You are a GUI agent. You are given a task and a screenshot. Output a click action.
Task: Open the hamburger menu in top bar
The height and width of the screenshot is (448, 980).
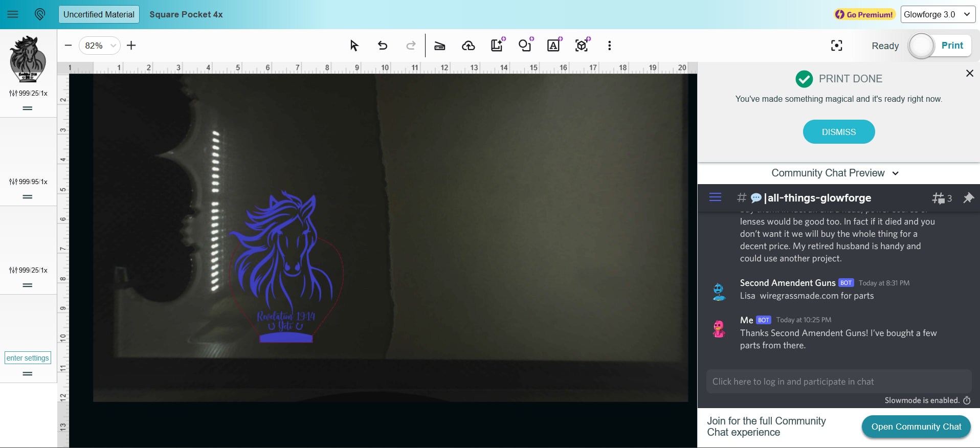13,14
